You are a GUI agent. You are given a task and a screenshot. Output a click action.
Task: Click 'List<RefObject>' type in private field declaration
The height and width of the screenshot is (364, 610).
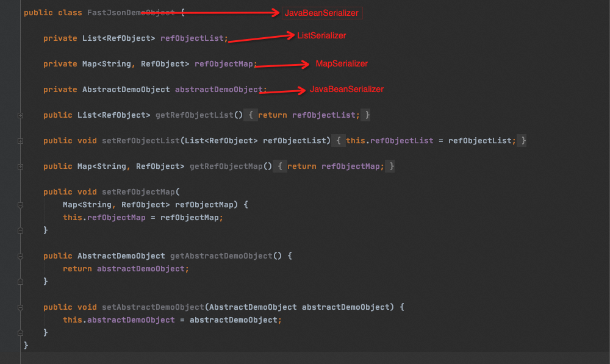119,38
